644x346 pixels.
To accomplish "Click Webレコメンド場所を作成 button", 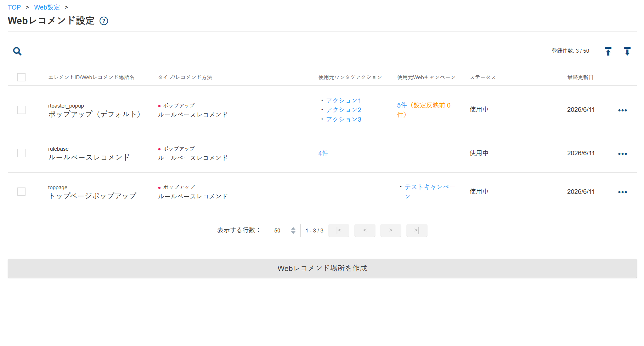I will pyautogui.click(x=322, y=268).
